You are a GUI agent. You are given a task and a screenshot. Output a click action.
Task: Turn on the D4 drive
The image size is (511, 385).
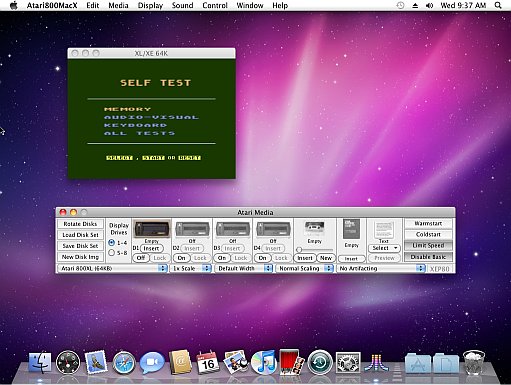[x=262, y=258]
